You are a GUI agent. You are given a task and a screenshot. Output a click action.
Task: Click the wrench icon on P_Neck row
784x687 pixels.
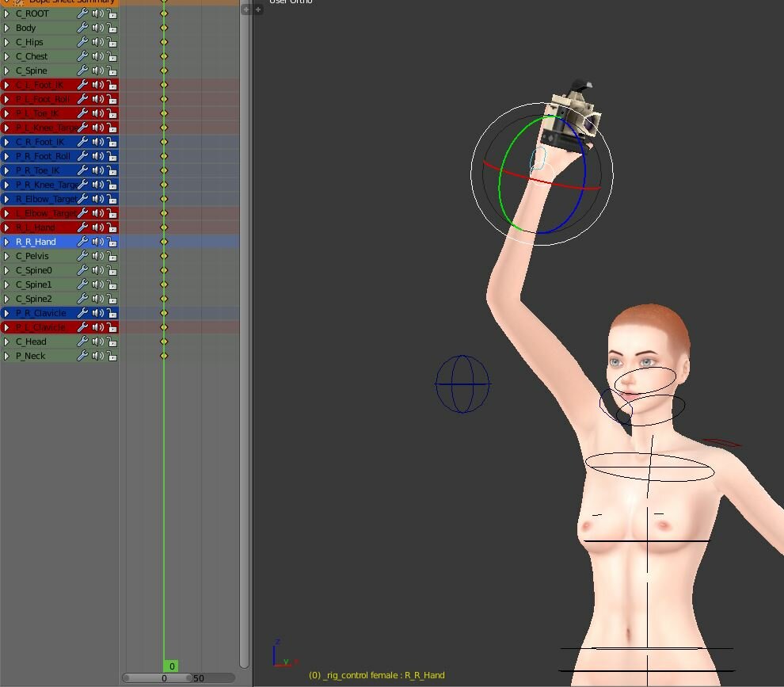(82, 356)
